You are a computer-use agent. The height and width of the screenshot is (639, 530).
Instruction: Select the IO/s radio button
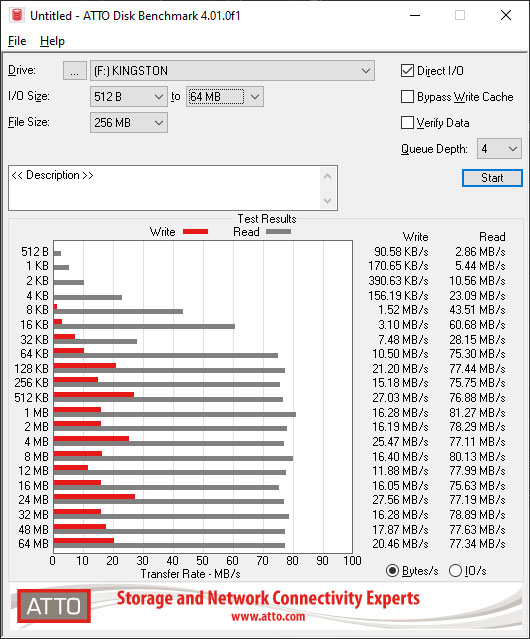pyautogui.click(x=455, y=571)
